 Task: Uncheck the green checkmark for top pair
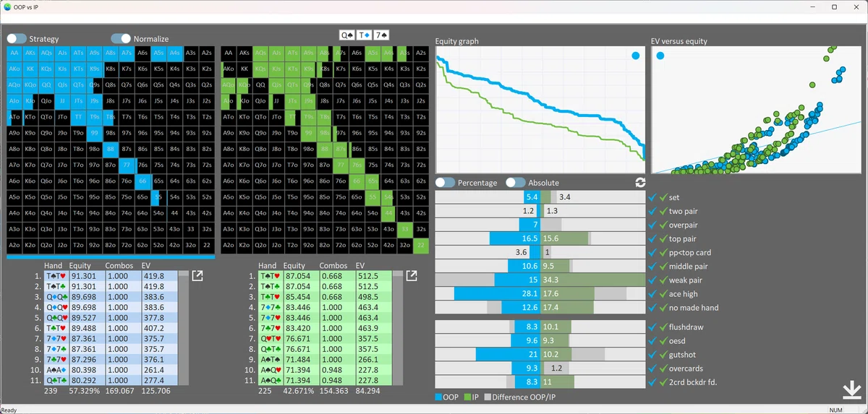(663, 238)
